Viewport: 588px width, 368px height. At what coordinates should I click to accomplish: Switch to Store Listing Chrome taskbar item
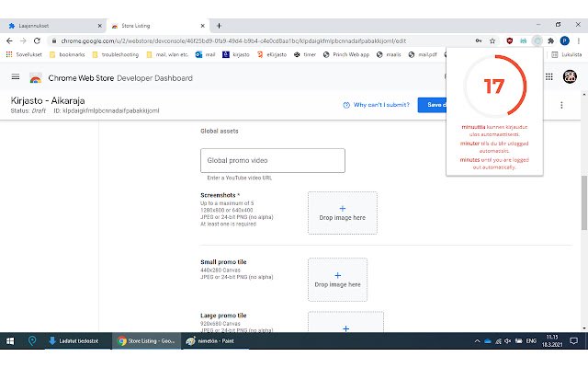click(x=146, y=341)
